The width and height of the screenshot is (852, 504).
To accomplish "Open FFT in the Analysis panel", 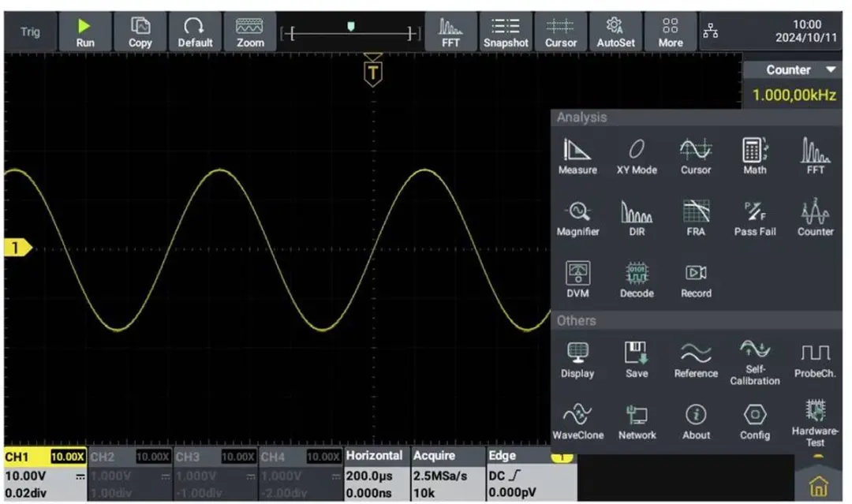I will click(x=815, y=157).
